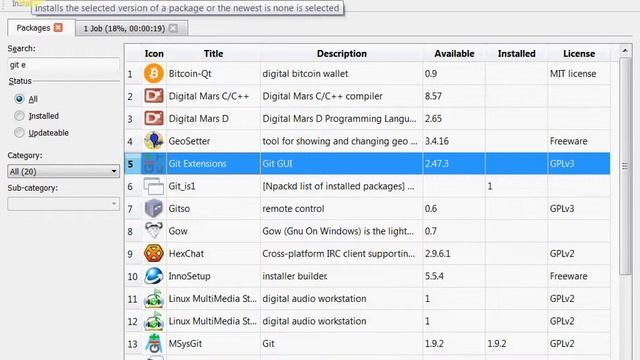Screen dimensions: 640x360
Task: Select the Gitso title cell
Action: (x=213, y=209)
